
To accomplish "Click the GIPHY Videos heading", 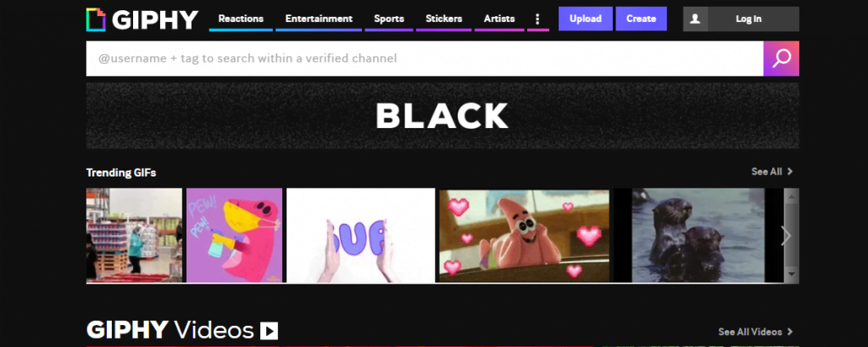I will pyautogui.click(x=170, y=330).
